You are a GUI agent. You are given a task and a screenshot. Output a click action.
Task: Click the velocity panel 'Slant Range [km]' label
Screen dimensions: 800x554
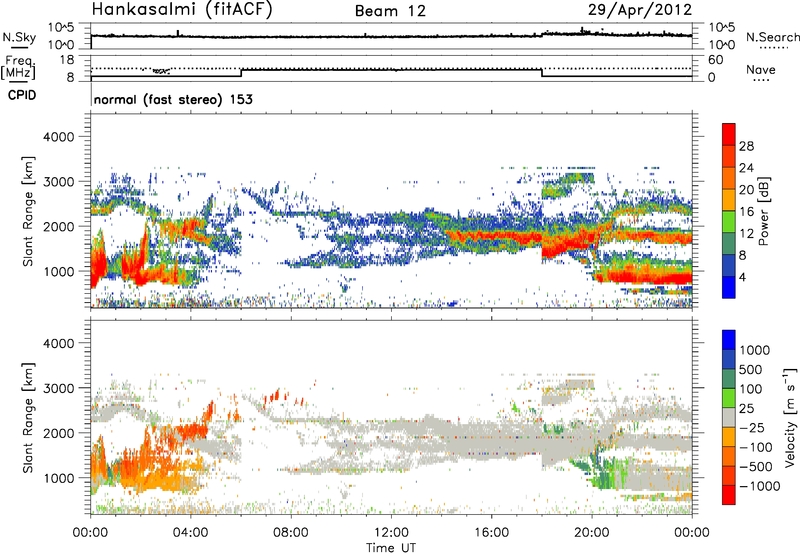coord(28,418)
